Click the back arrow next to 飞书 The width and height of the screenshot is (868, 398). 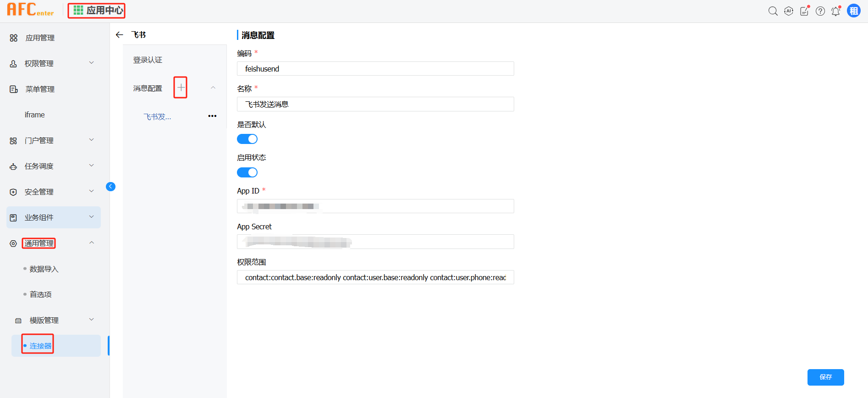click(120, 35)
